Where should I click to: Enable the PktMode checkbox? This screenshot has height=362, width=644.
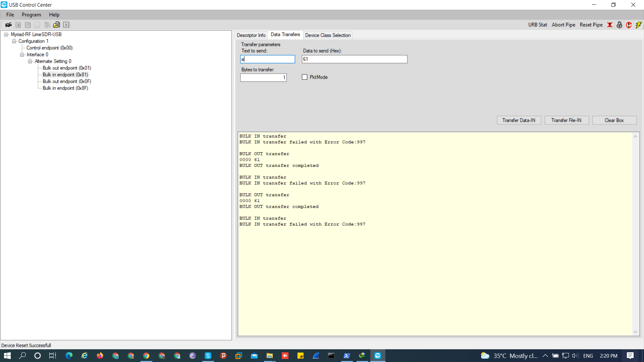coord(305,77)
